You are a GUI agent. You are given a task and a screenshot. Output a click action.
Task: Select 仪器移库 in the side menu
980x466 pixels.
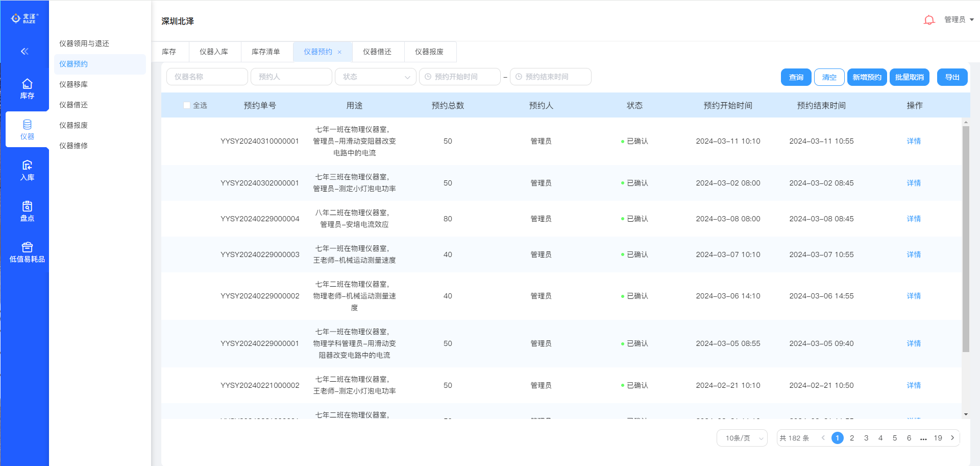73,84
